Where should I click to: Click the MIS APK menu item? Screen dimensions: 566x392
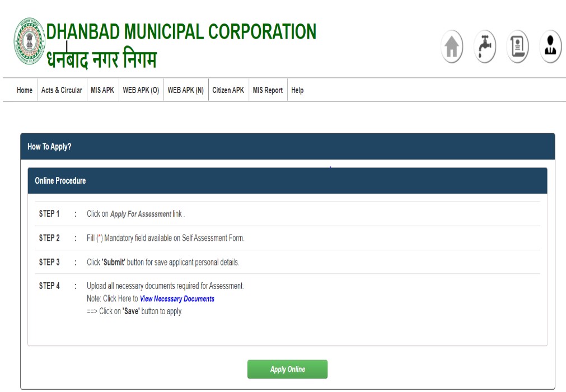(x=102, y=90)
